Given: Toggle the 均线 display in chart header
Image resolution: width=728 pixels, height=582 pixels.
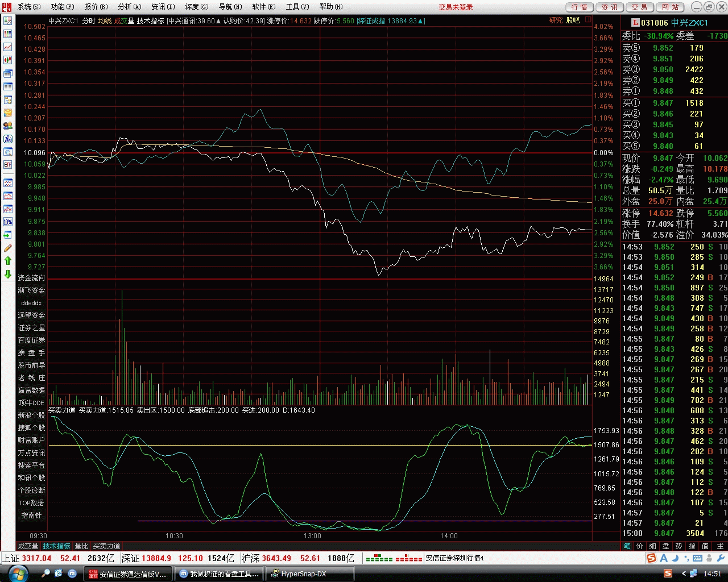Looking at the screenshot, I should (105, 21).
